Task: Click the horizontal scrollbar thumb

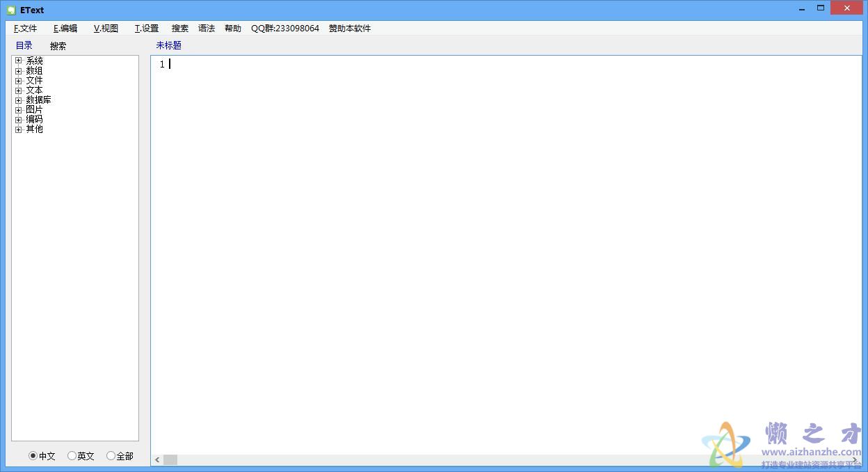Action: pyautogui.click(x=170, y=460)
